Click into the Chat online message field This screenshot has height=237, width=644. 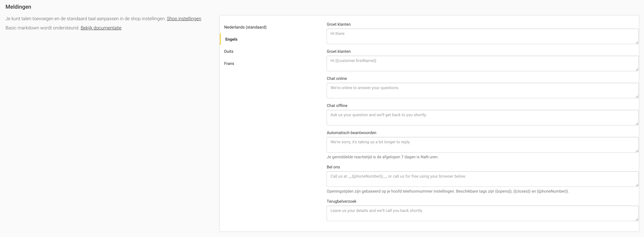pos(483,90)
